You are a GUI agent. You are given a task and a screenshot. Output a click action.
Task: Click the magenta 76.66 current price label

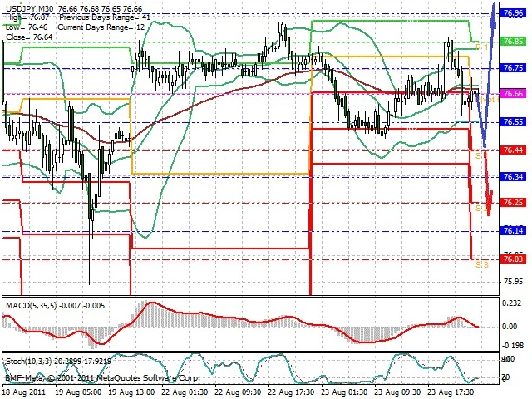coord(513,94)
